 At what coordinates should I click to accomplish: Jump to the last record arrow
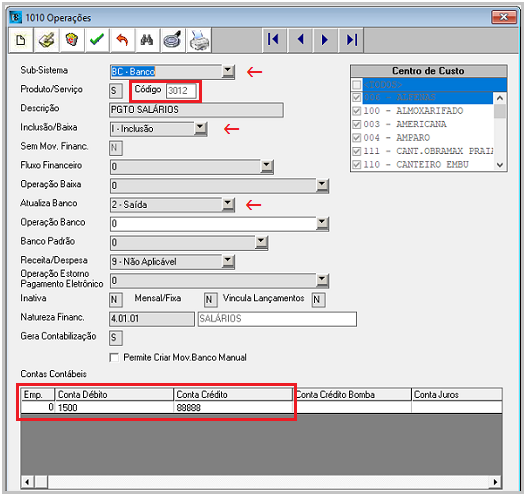pyautogui.click(x=351, y=40)
